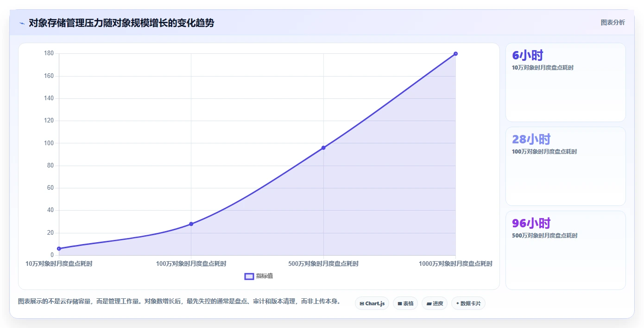The height and width of the screenshot is (328, 644).
Task: Click x-axis label 500万对象时月度盘点耗时
Action: (323, 264)
